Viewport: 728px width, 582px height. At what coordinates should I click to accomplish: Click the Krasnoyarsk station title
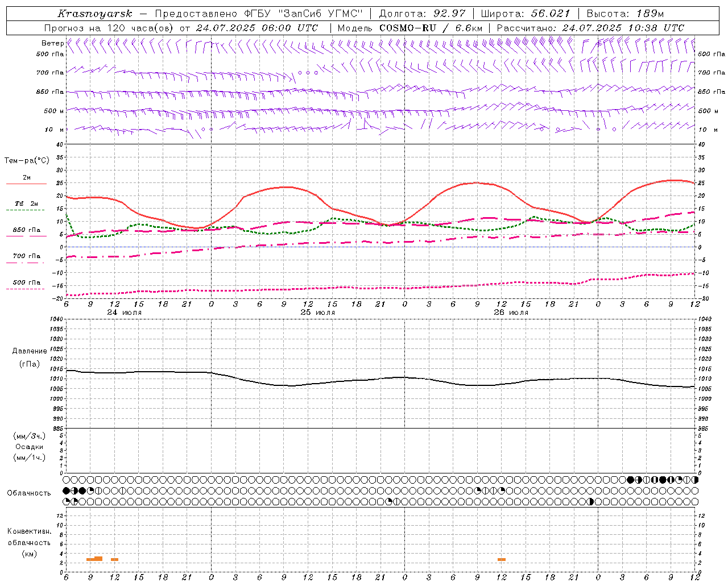(x=95, y=14)
